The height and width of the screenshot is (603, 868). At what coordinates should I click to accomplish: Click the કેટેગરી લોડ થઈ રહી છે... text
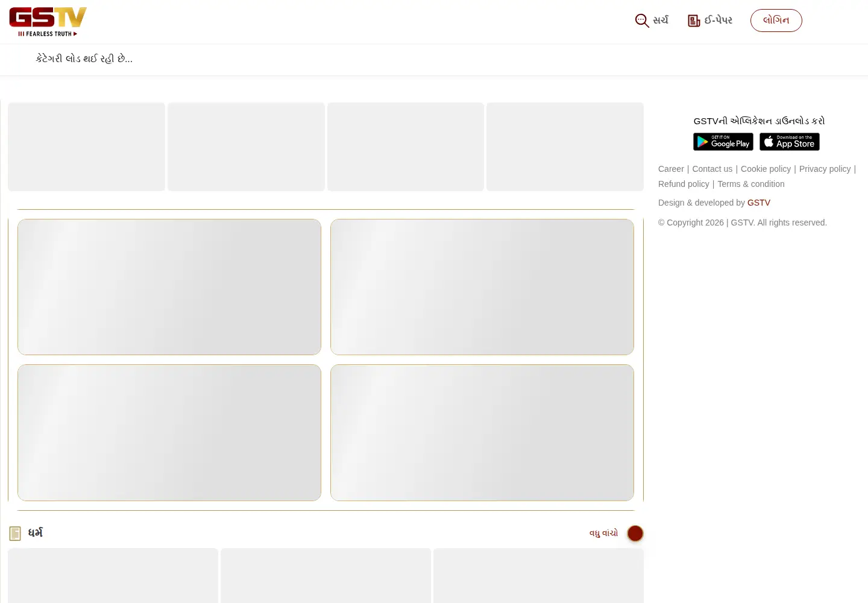tap(84, 59)
